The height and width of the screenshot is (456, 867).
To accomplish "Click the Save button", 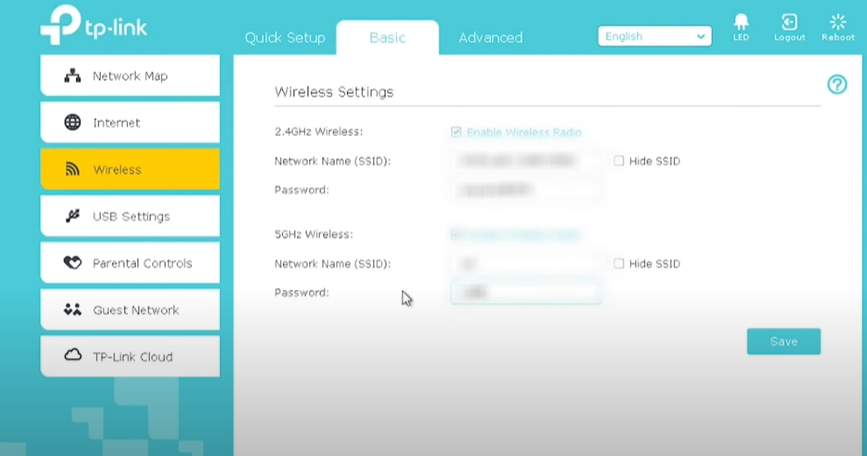I will coord(783,342).
